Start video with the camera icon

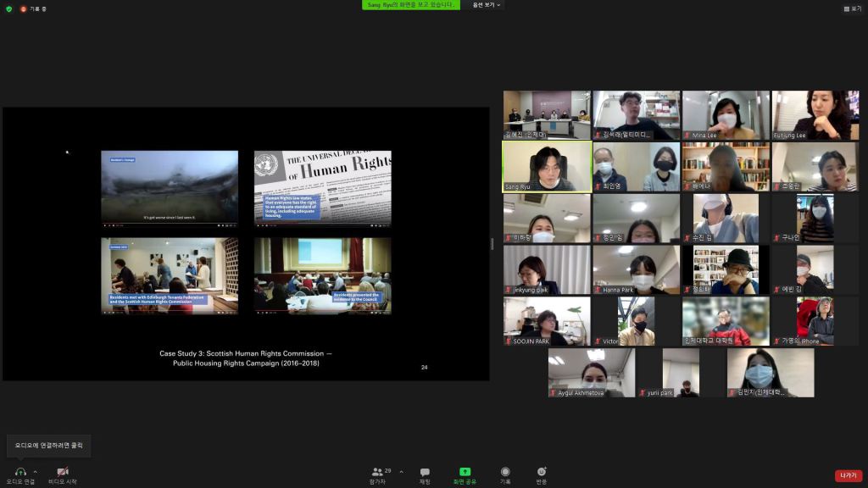coord(62,472)
